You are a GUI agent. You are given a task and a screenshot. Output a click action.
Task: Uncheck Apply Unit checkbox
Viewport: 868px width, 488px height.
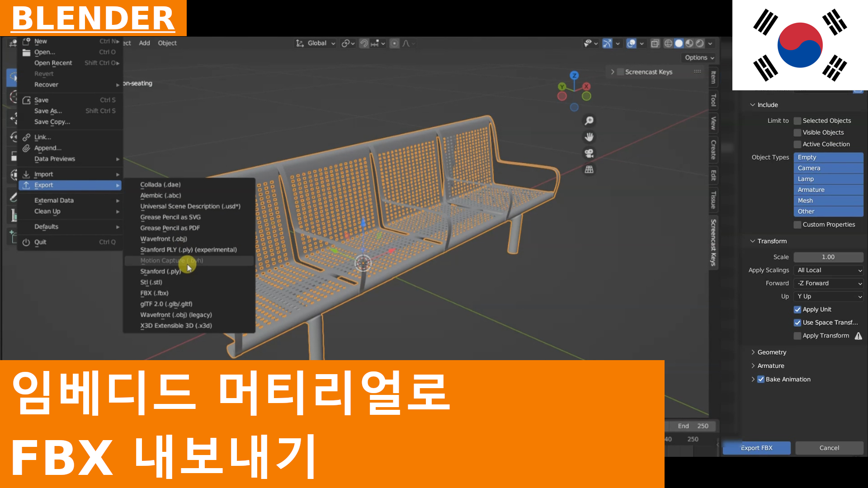coord(797,310)
